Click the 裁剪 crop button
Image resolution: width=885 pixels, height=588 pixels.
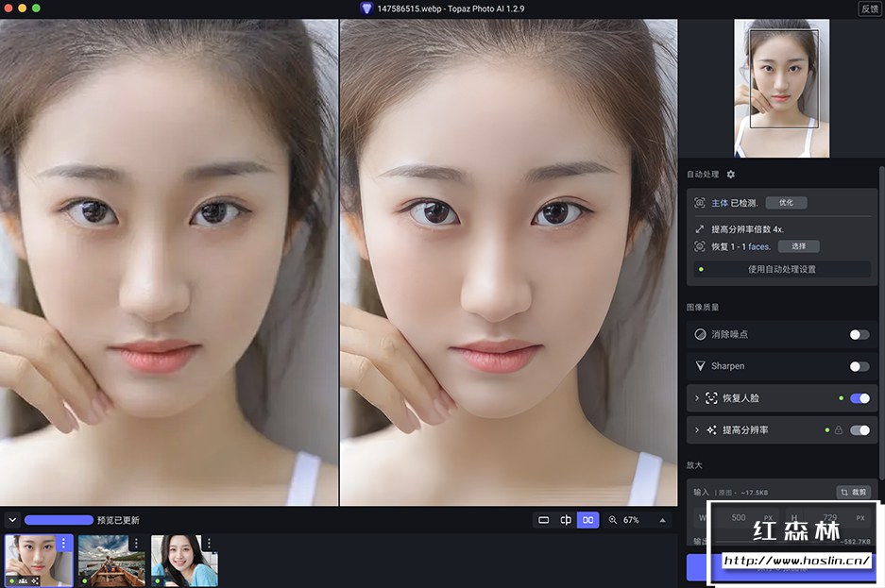[853, 492]
